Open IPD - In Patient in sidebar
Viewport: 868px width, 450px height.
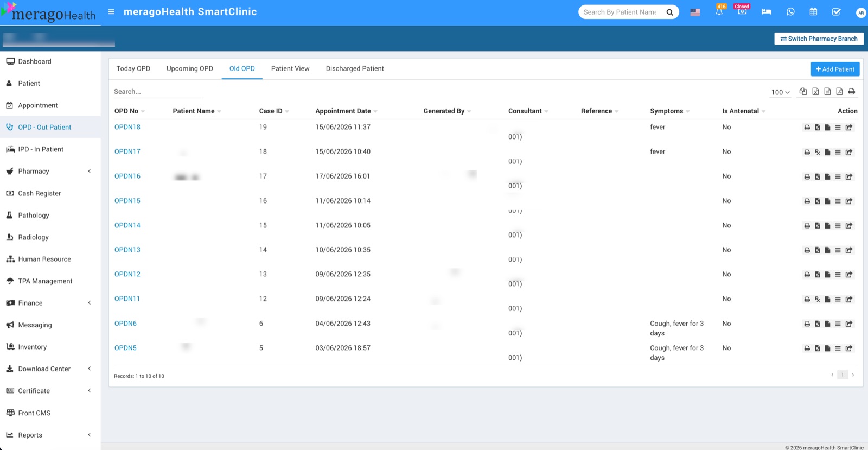click(50, 149)
